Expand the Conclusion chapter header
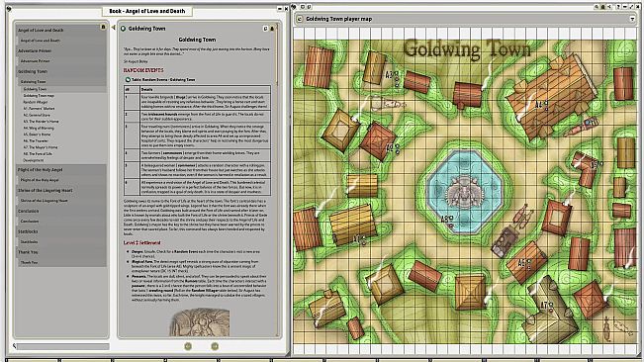The height and width of the screenshot is (362, 644). coord(61,211)
